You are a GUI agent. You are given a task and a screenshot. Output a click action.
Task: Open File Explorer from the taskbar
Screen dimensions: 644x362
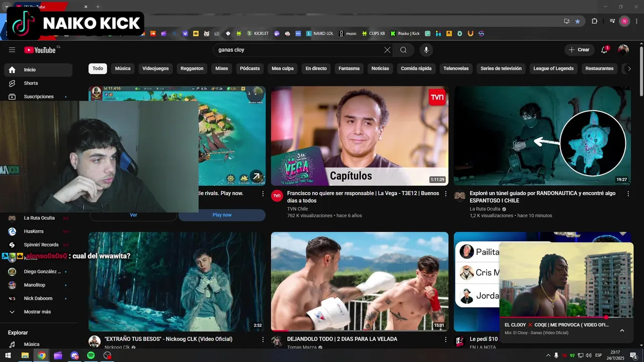pos(25,355)
